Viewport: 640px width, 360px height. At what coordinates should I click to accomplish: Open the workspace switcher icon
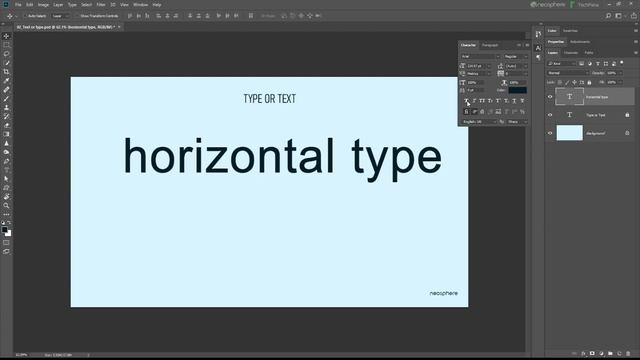(619, 16)
